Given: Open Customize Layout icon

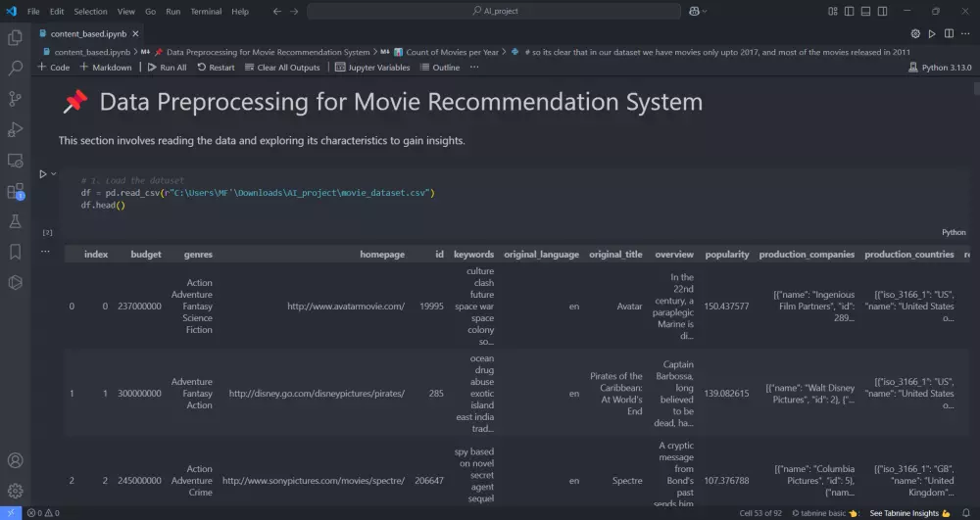Looking at the screenshot, I should (x=832, y=11).
